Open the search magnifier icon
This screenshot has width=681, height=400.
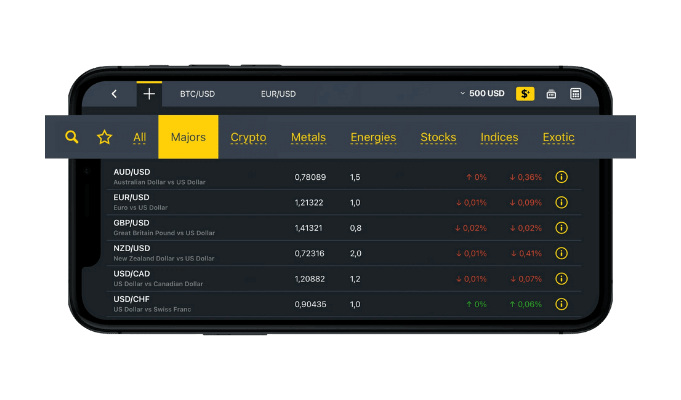click(72, 137)
